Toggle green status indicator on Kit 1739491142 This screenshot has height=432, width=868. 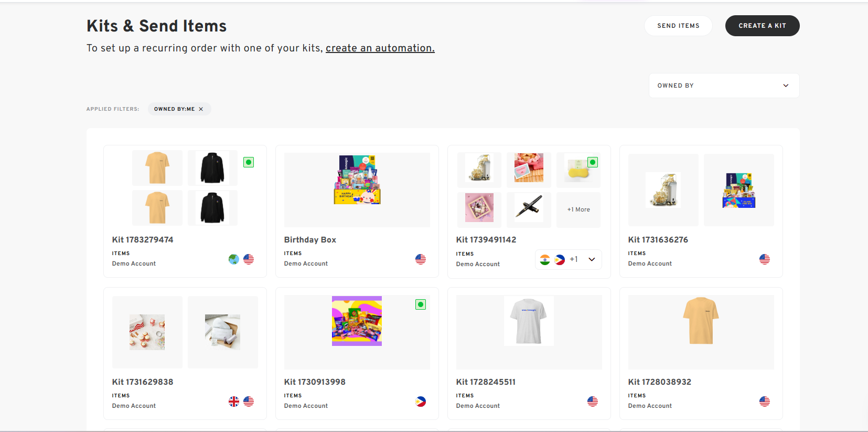593,162
